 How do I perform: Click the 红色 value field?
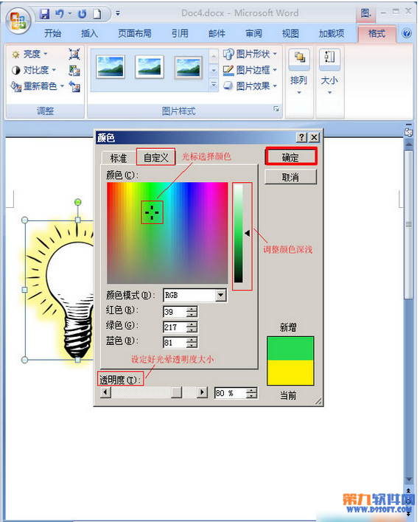[x=175, y=312]
